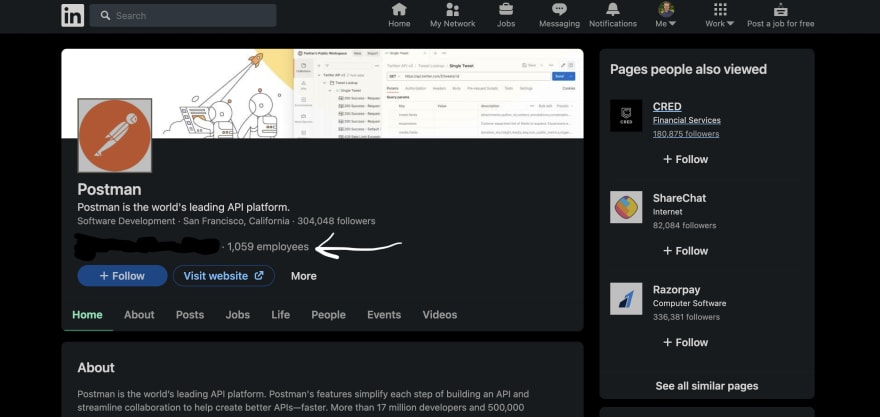
Task: Click the 1,059 employees link
Action: pos(268,246)
